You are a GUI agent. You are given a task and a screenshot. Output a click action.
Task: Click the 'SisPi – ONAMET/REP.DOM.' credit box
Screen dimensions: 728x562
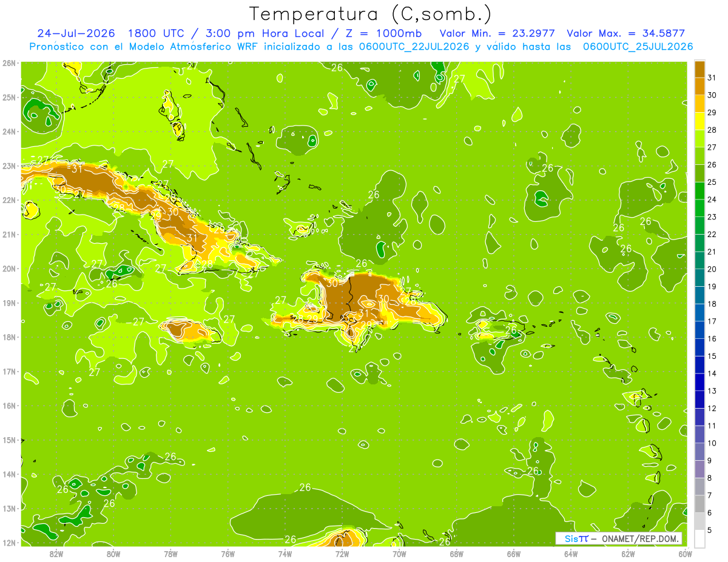pyautogui.click(x=618, y=538)
